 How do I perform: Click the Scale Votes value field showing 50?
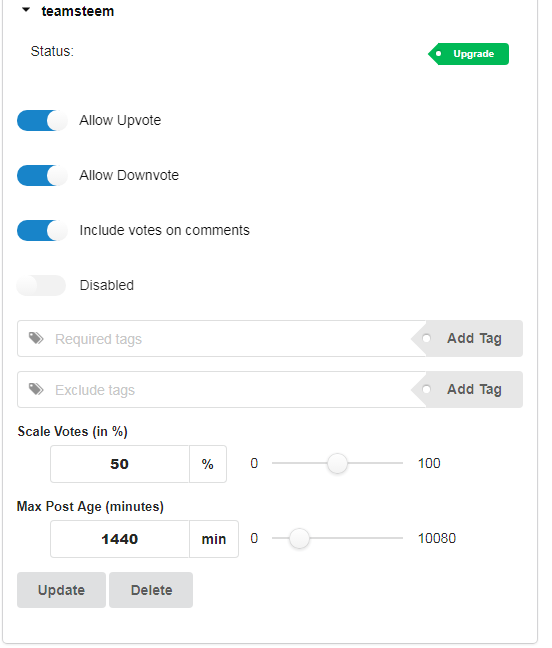(x=120, y=464)
